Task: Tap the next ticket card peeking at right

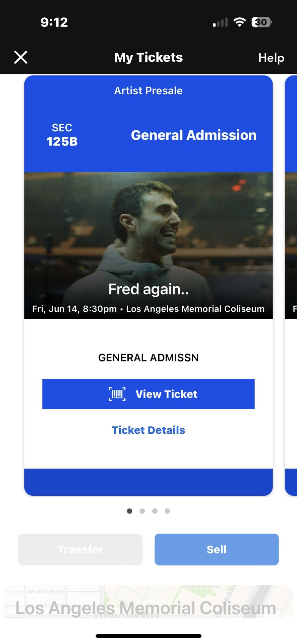Action: tap(291, 285)
